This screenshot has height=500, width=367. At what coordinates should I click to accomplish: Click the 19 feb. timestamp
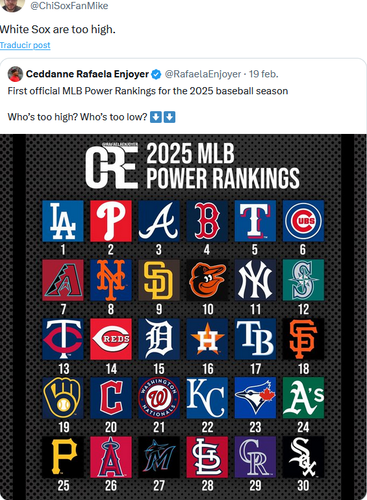tap(264, 74)
